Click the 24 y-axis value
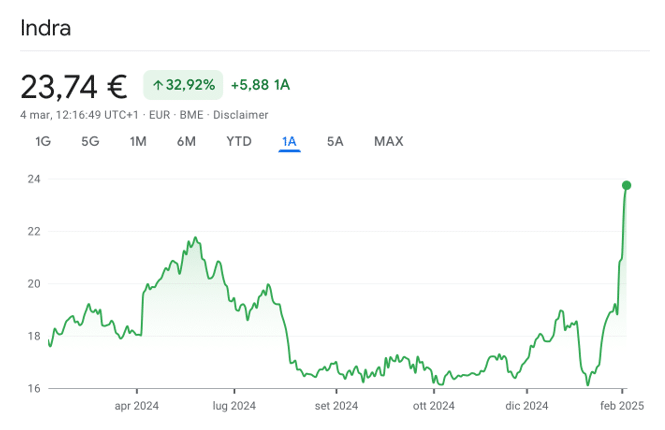This screenshot has width=665, height=430. (34, 179)
